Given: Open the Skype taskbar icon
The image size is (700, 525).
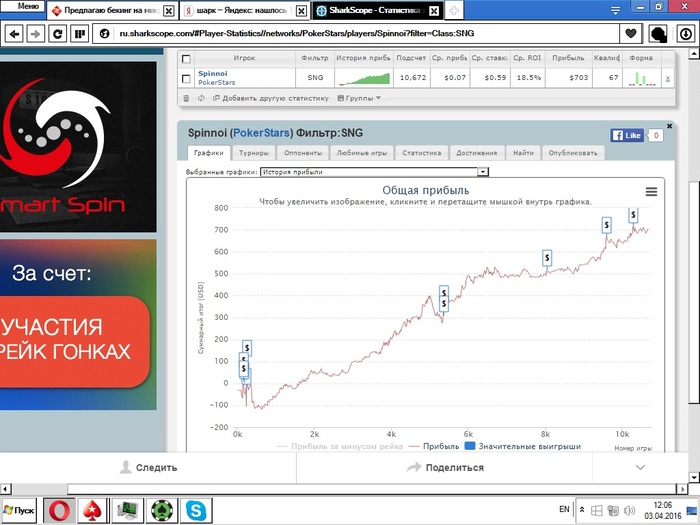Looking at the screenshot, I should pos(196,510).
